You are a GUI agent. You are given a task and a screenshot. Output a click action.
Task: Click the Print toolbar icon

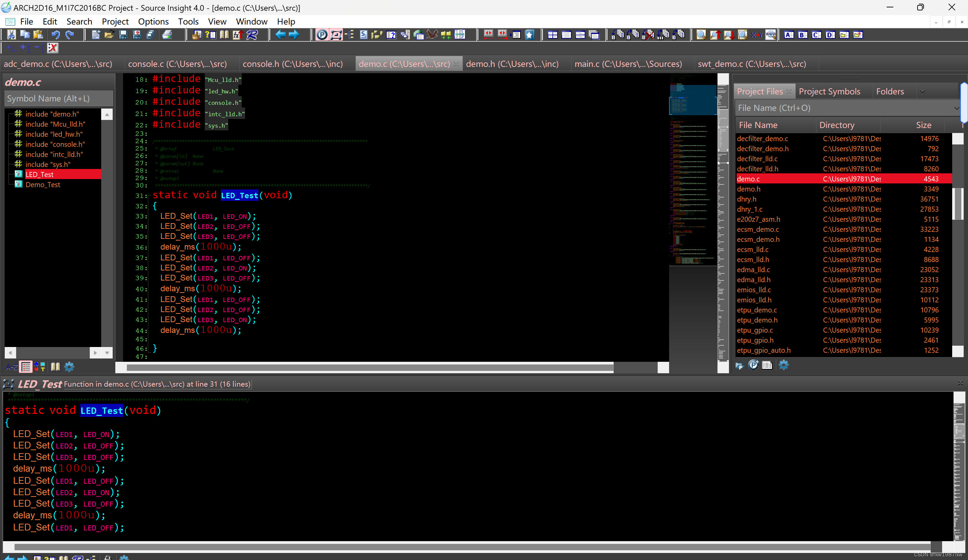pyautogui.click(x=167, y=35)
